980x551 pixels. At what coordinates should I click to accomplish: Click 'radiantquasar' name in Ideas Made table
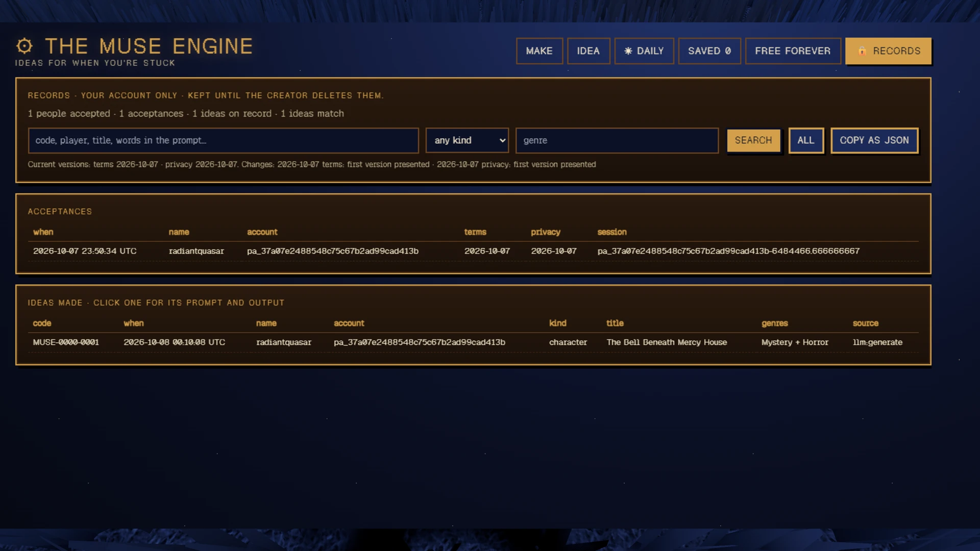(x=284, y=342)
